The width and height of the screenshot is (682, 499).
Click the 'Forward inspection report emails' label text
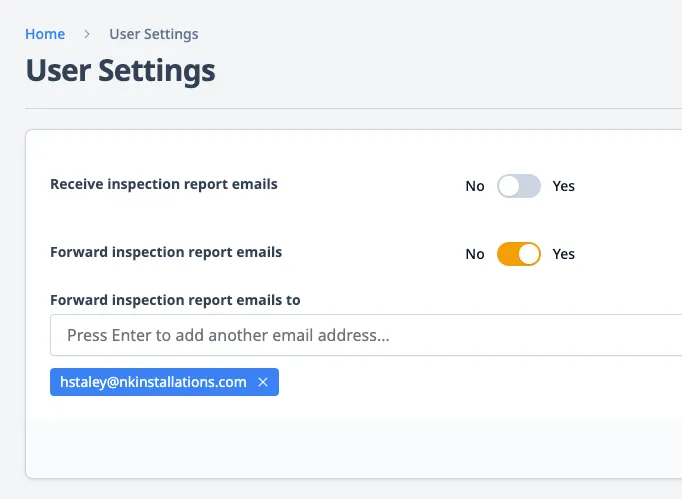pos(166,252)
